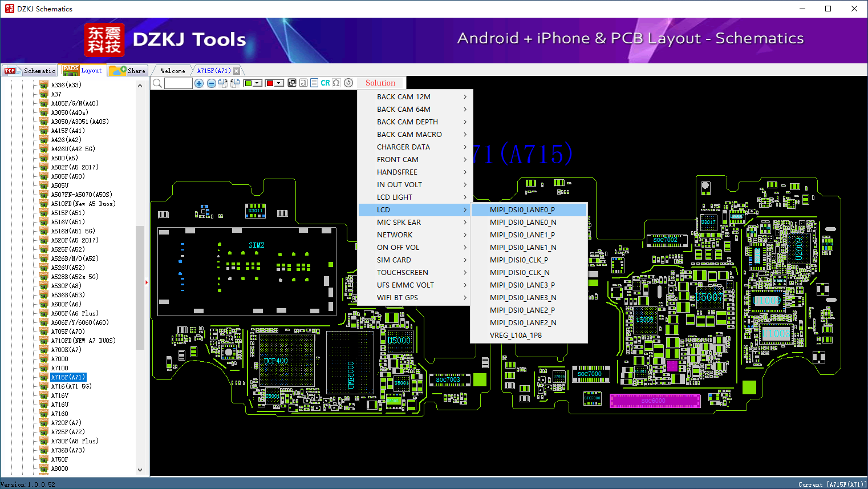Choose VREG_L10A_1P8 in LCD submenu
The height and width of the screenshot is (489, 868).
click(529, 336)
